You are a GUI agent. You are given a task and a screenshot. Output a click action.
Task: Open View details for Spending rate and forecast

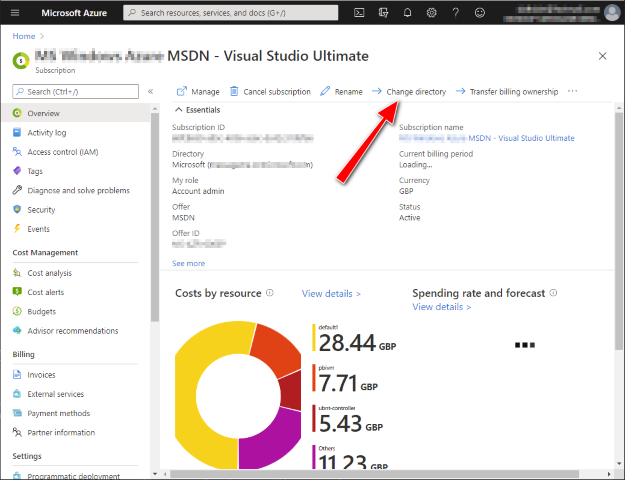click(x=442, y=307)
